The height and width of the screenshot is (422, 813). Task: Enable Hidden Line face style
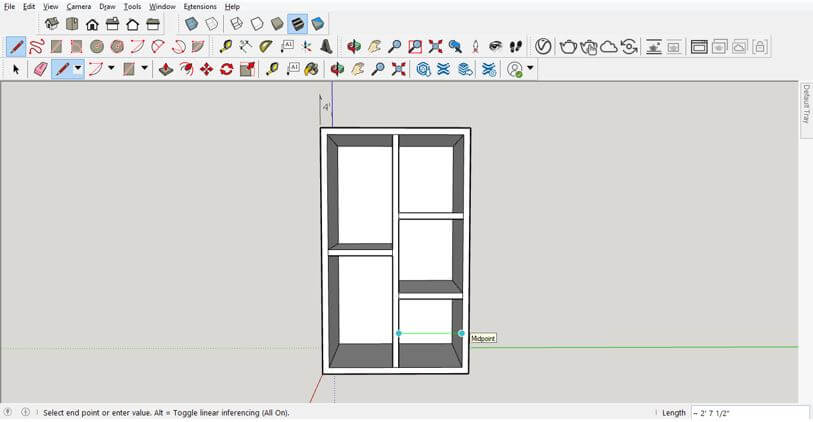coord(257,24)
